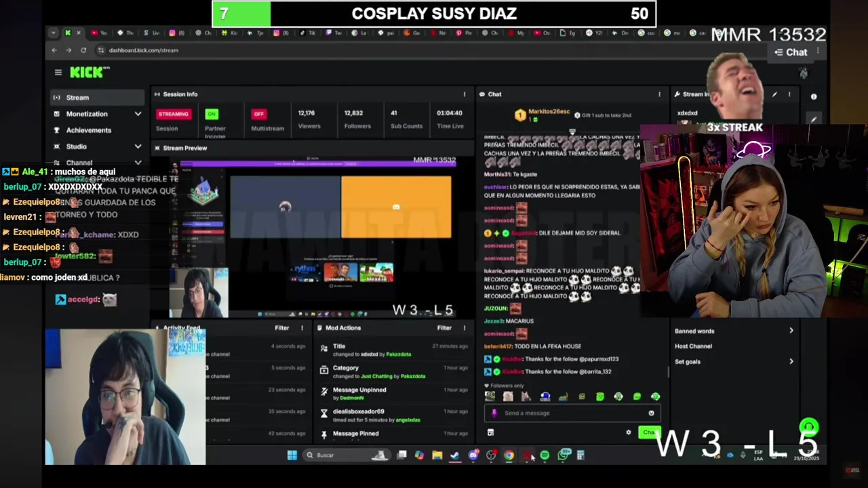This screenshot has height=488, width=868.
Task: Click the info icon at right edge
Action: pyautogui.click(x=814, y=96)
